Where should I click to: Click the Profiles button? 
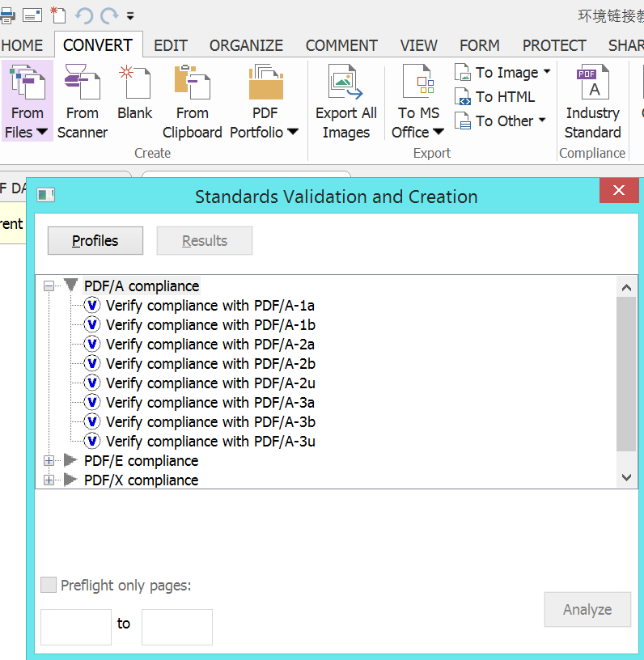[95, 241]
